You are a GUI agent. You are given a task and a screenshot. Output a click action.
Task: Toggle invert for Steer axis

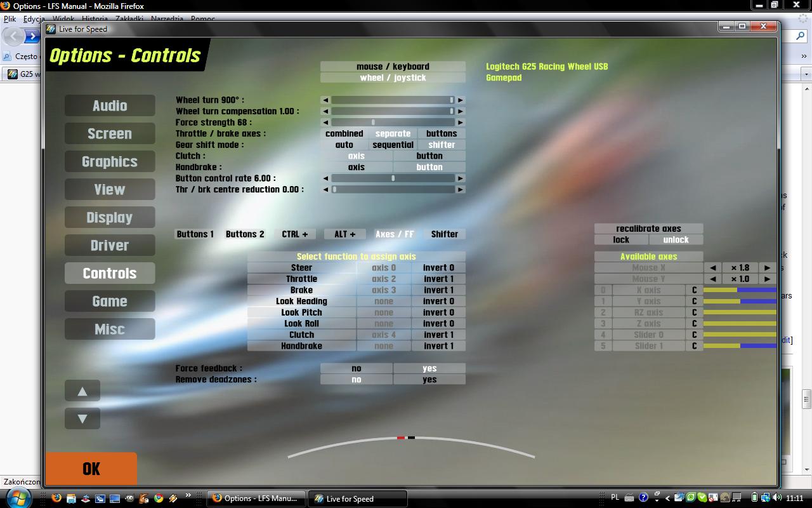tap(438, 268)
